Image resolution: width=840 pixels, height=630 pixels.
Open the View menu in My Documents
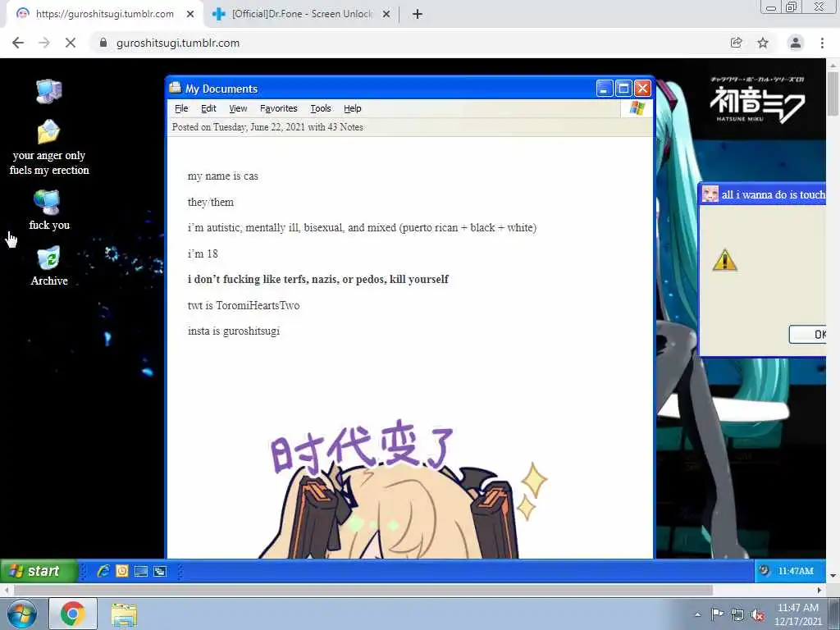tap(238, 108)
